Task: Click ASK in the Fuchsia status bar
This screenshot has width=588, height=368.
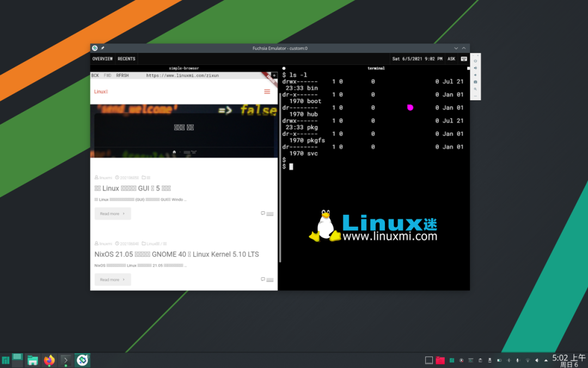Action: pos(451,59)
